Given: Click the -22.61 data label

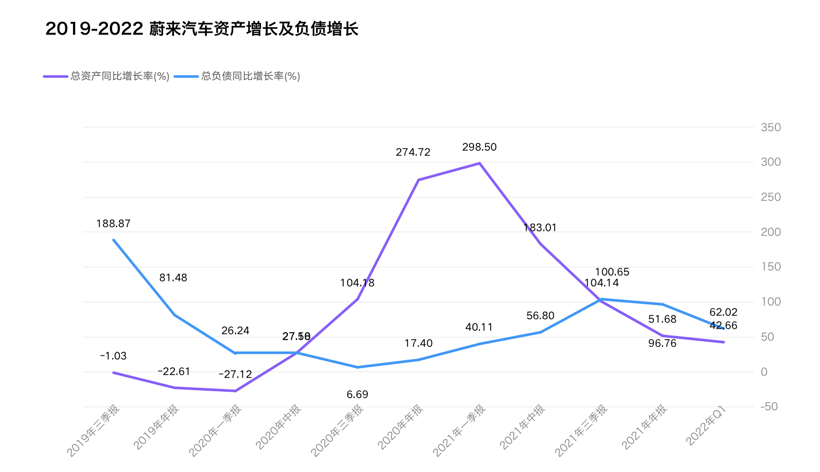Looking at the screenshot, I should tap(174, 372).
